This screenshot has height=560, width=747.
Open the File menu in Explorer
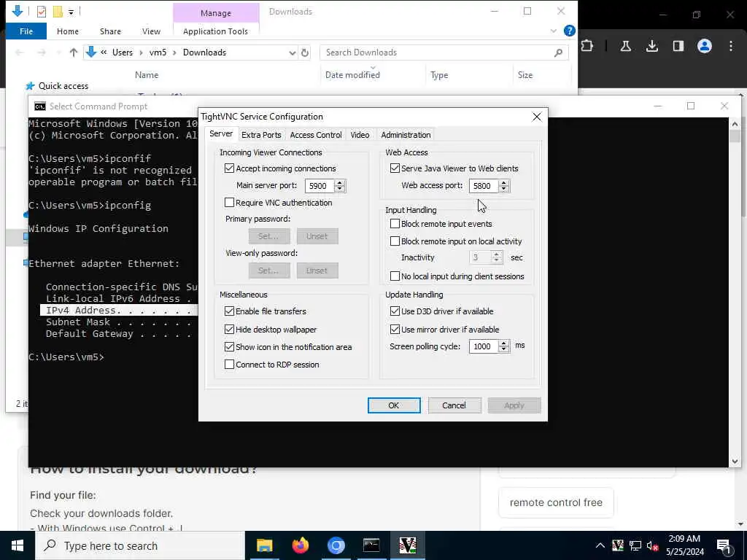pyautogui.click(x=26, y=31)
